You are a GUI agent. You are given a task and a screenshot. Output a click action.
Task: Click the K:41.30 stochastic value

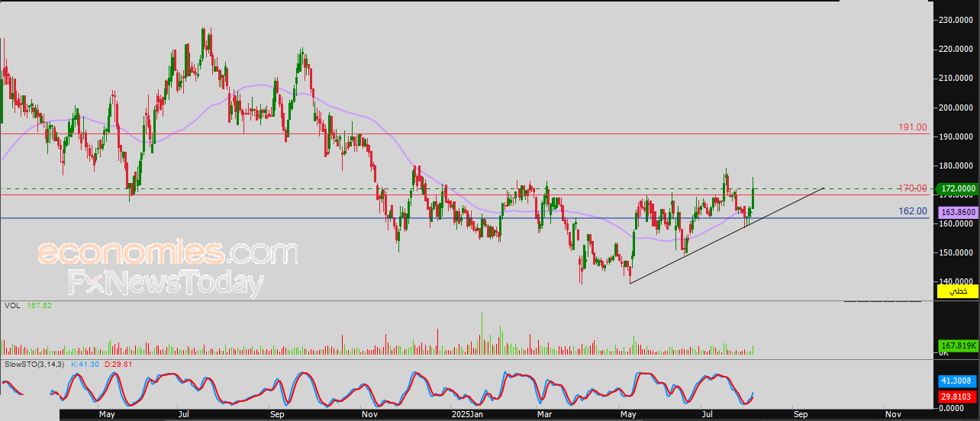(86, 365)
